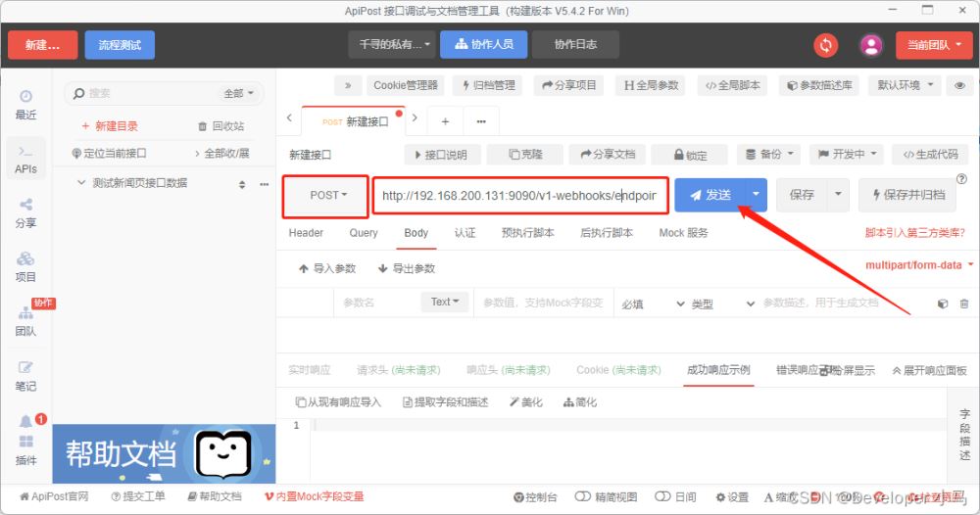This screenshot has height=515, width=980.
Task: Open the send button dropdown arrow
Action: pos(756,194)
